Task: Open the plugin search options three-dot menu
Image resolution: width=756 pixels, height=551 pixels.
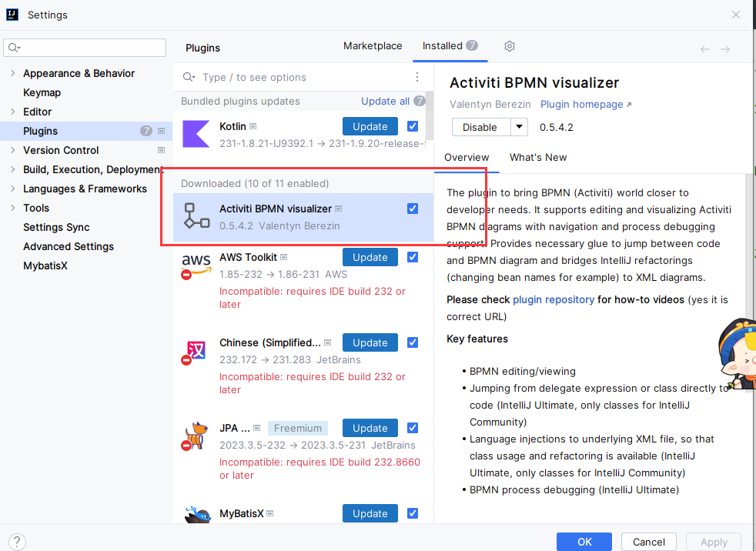Action: [x=417, y=77]
